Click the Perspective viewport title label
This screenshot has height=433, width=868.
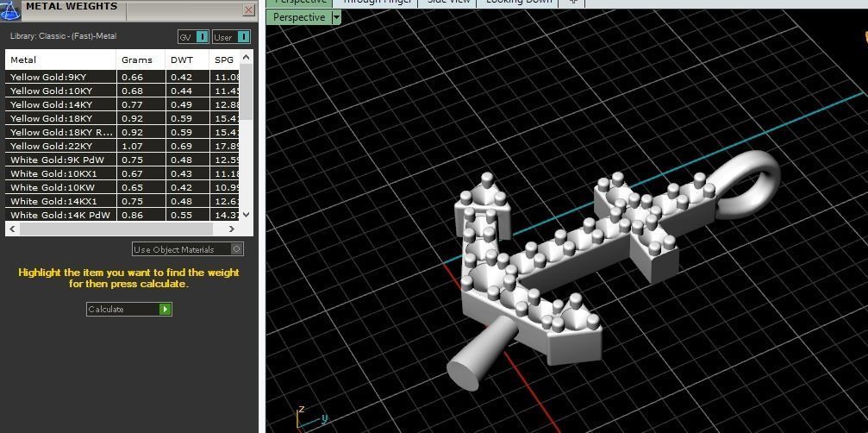coord(299,17)
